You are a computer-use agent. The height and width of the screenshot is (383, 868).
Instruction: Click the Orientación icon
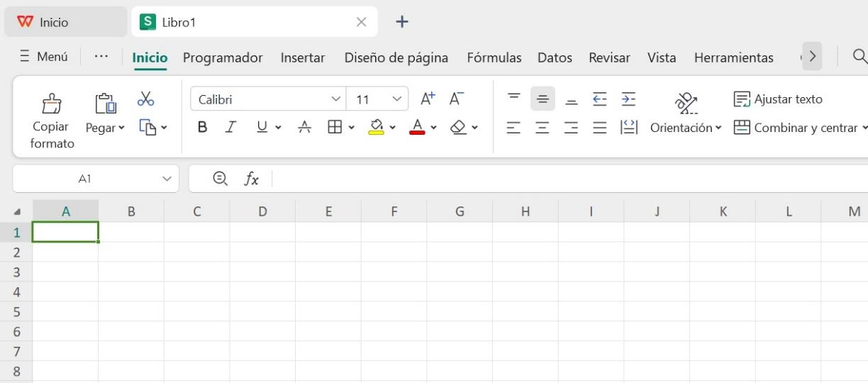point(686,103)
